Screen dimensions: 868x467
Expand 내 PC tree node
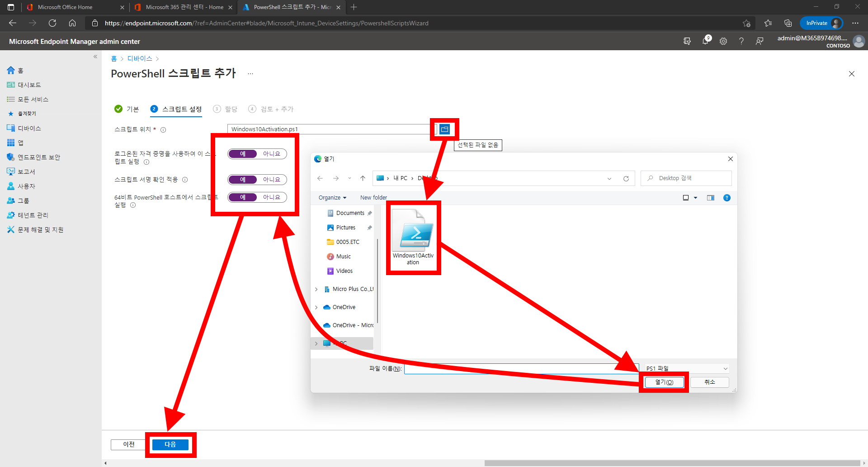coord(316,343)
